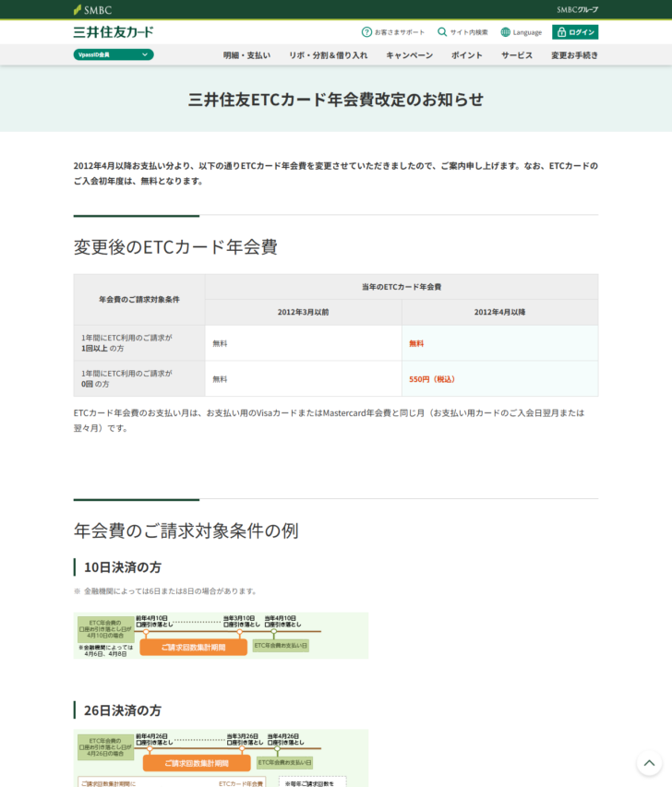This screenshot has height=787, width=672.
Task: Click subheading 10日決済の方
Action: pos(123,567)
